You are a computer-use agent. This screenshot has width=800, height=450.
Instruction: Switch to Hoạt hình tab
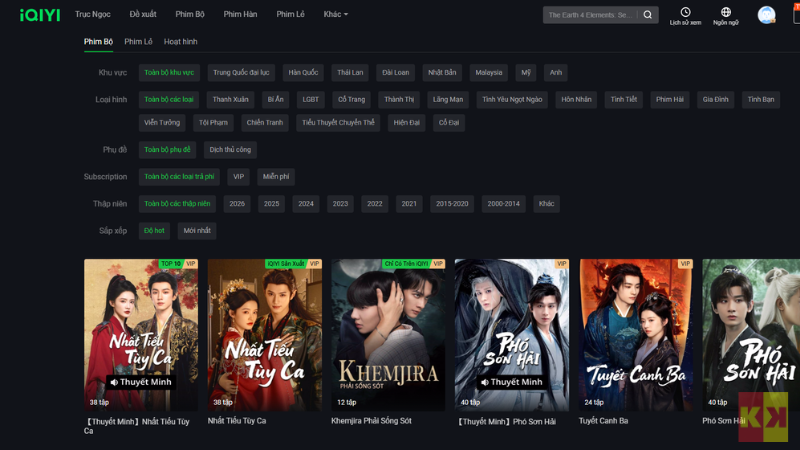pos(181,42)
